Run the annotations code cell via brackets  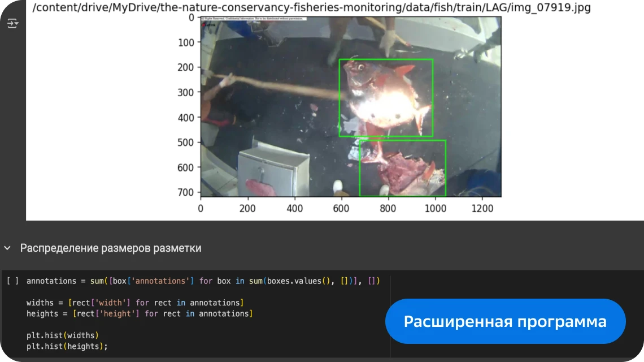point(13,281)
